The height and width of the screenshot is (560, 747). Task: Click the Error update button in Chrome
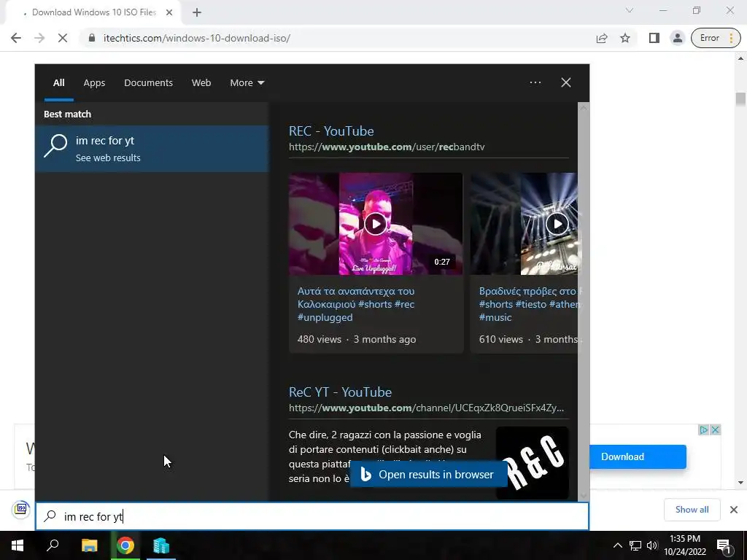[x=716, y=38]
